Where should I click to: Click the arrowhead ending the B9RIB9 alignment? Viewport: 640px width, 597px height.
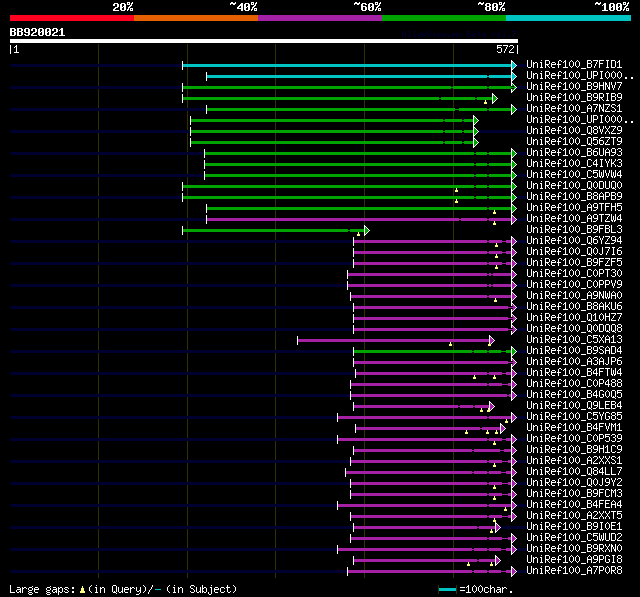point(495,98)
